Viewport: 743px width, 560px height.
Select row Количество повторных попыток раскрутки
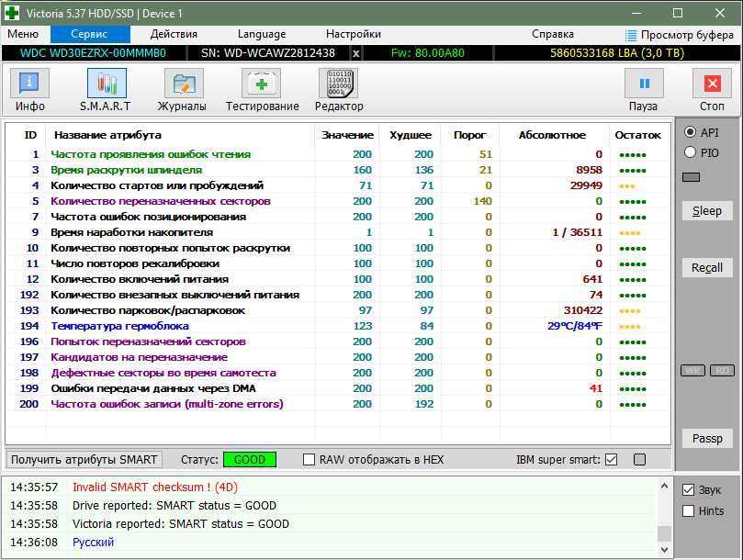coord(338,248)
